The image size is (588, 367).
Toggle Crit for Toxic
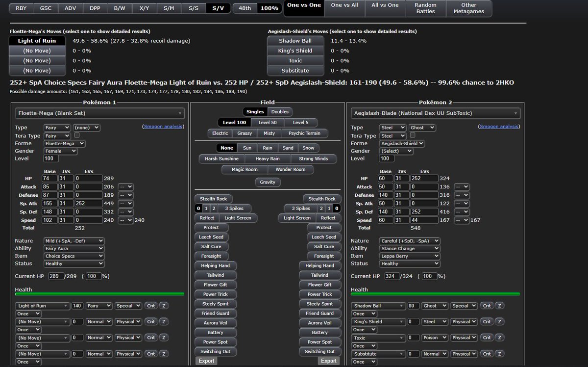click(487, 338)
